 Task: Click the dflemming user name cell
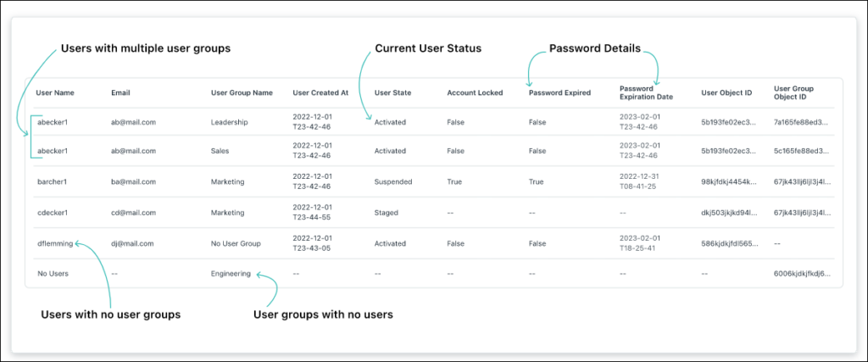55,243
